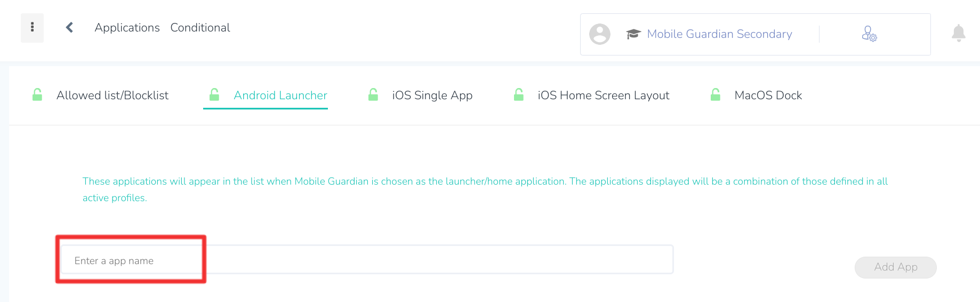Switch to iOS Home Screen Layout tab
Viewport: 980px width, 302px height.
pos(604,96)
